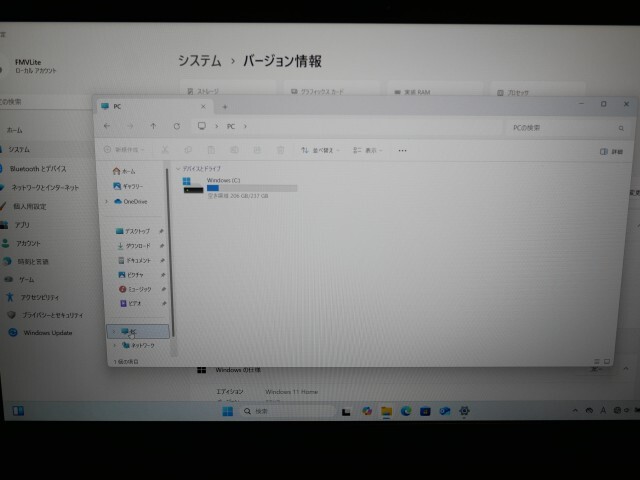Click File Explorer icon in taskbar
The image size is (640, 480).
[x=386, y=411]
